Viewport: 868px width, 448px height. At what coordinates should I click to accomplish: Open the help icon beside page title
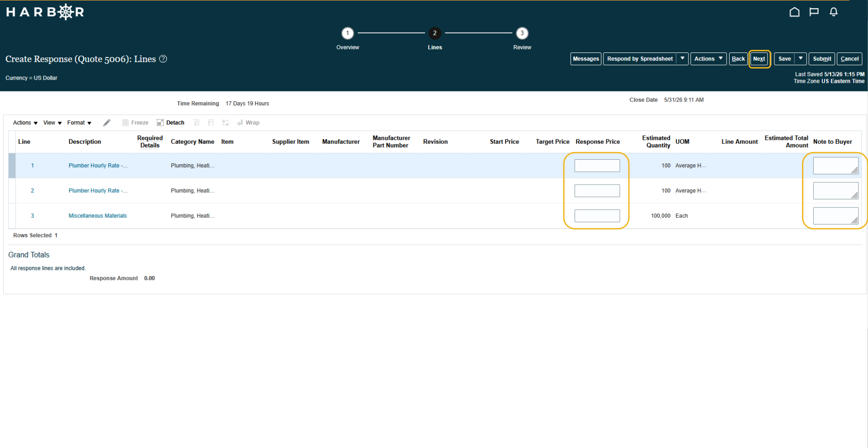[163, 59]
